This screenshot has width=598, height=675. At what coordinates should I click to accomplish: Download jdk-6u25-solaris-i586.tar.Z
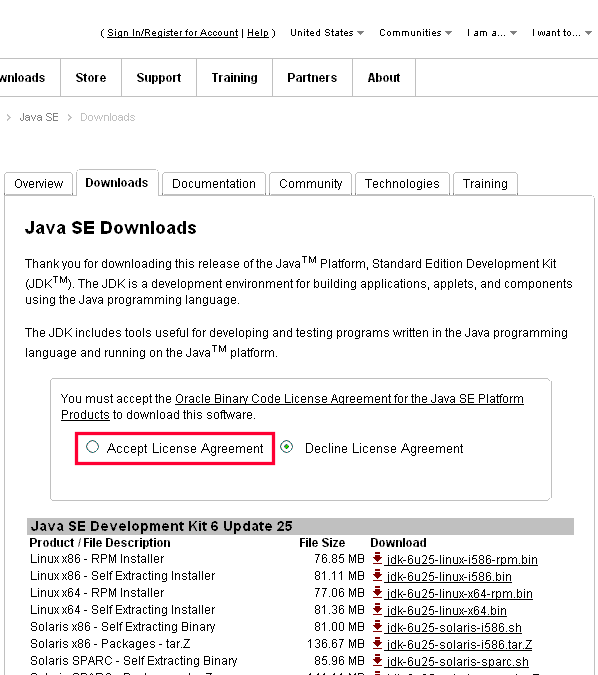[459, 644]
